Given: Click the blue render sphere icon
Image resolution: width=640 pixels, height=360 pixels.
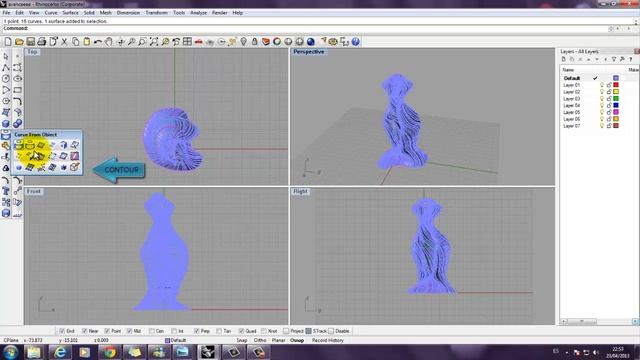Looking at the screenshot, I should click(x=311, y=42).
